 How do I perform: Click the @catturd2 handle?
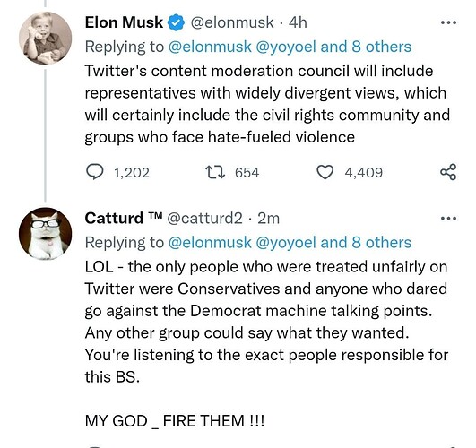[x=204, y=219]
